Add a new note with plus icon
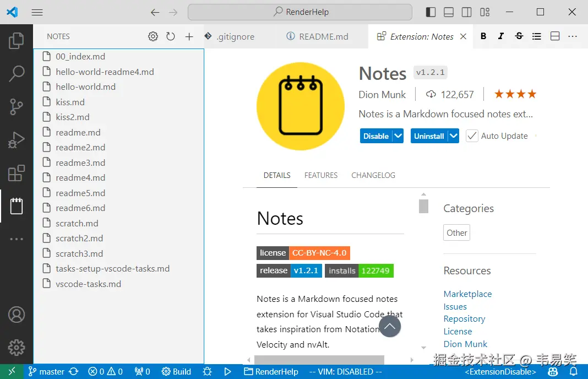The height and width of the screenshot is (379, 588). point(189,36)
